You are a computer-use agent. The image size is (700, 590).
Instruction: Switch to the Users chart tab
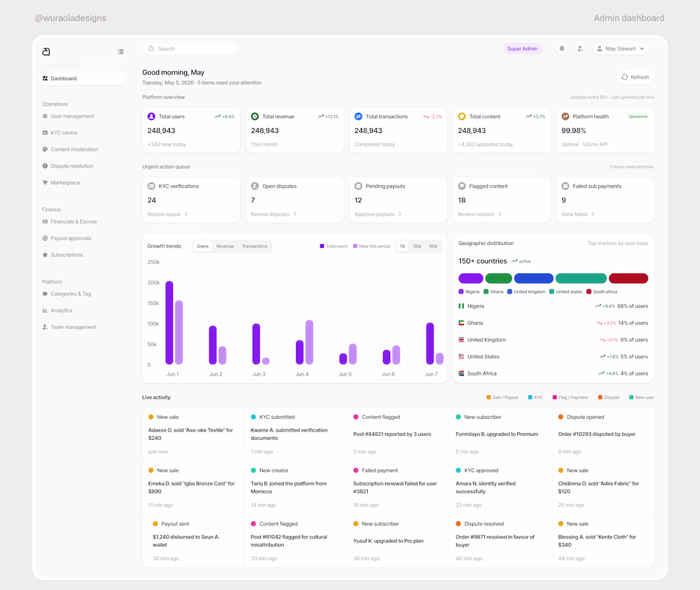[x=202, y=246]
